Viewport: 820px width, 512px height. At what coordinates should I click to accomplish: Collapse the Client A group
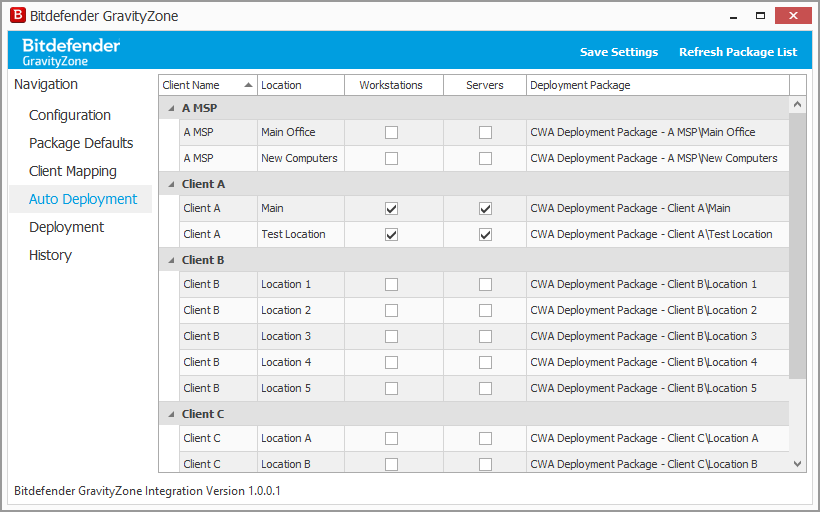tap(171, 184)
